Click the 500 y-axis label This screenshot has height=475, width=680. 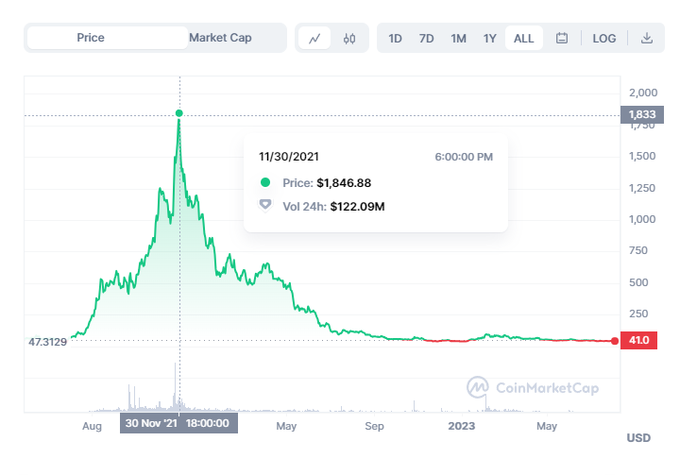click(638, 282)
